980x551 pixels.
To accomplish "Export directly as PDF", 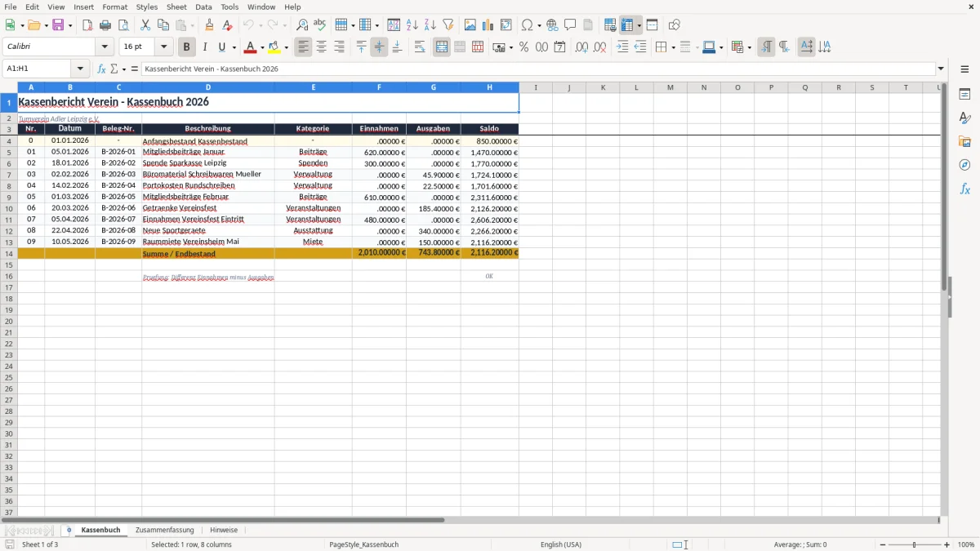I will pyautogui.click(x=87, y=25).
